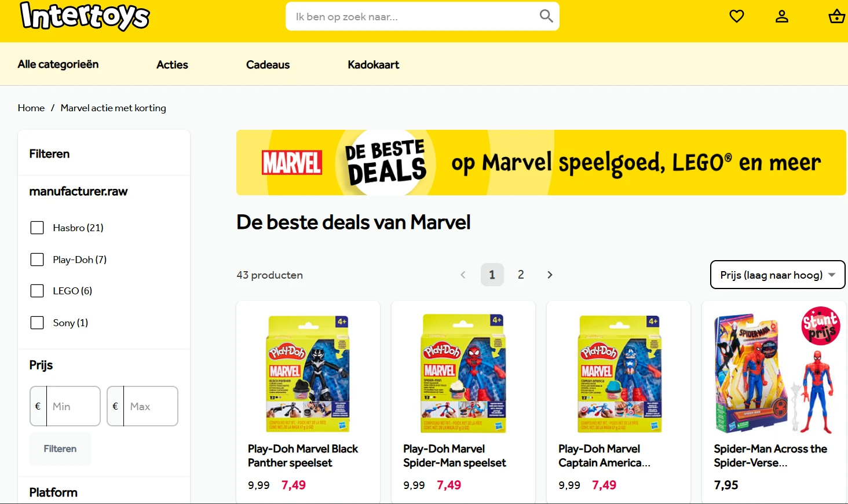848x504 pixels.
Task: Open the Prijs (laag naar hoog) sort dropdown
Action: click(x=777, y=275)
